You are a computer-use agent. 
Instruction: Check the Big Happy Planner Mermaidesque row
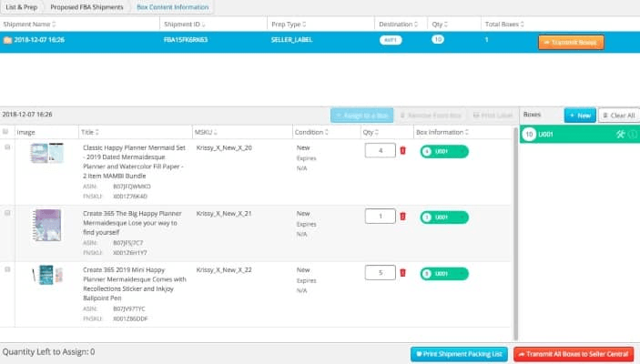(x=7, y=213)
